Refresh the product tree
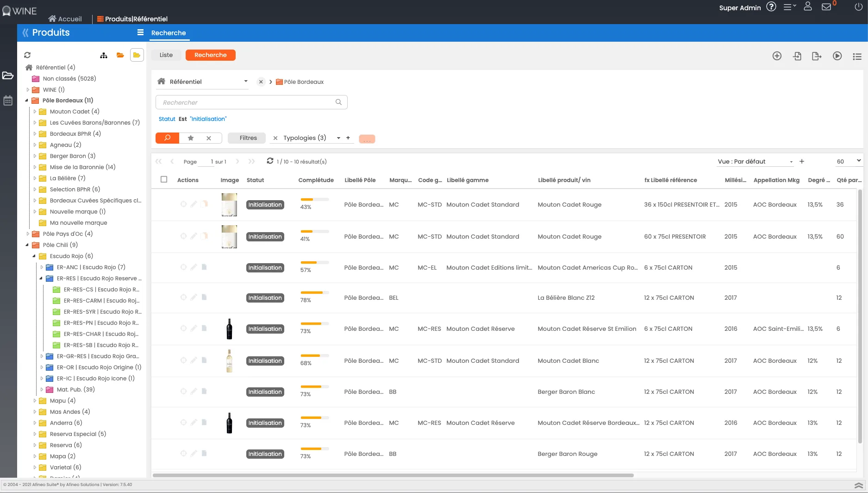 pyautogui.click(x=27, y=55)
